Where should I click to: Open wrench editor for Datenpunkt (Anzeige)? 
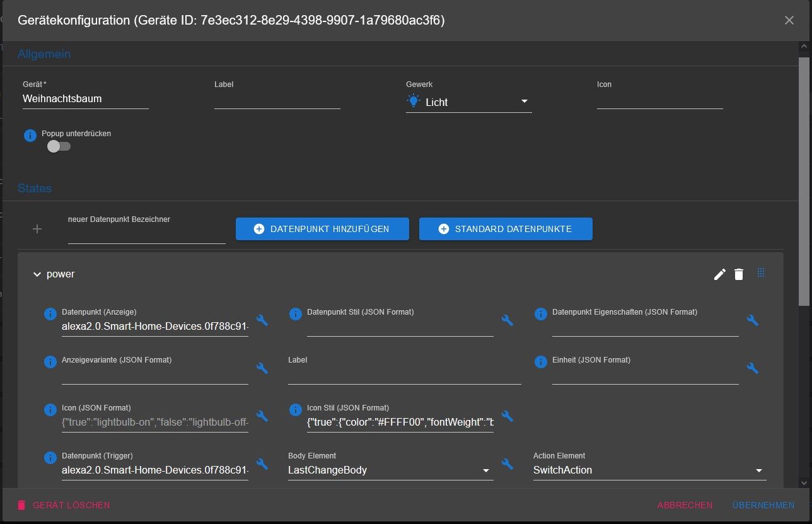[262, 320]
